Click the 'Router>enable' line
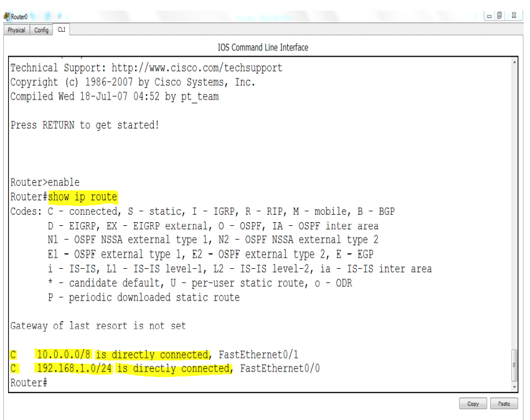530x420 pixels. [45, 182]
